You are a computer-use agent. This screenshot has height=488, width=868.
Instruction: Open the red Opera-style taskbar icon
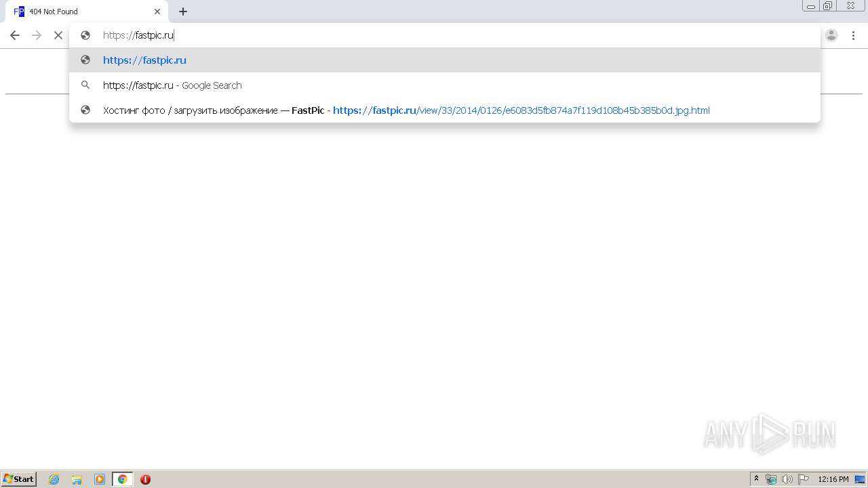pos(145,479)
